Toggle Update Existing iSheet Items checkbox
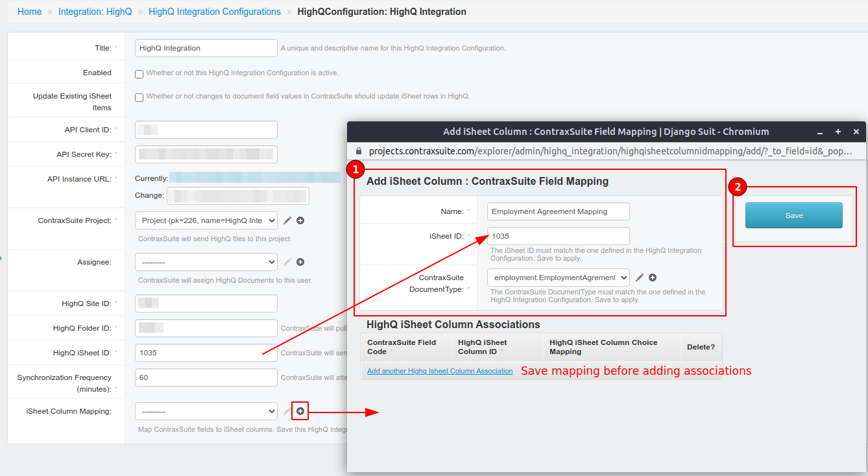Viewport: 868px width, 476px height. [x=139, y=97]
